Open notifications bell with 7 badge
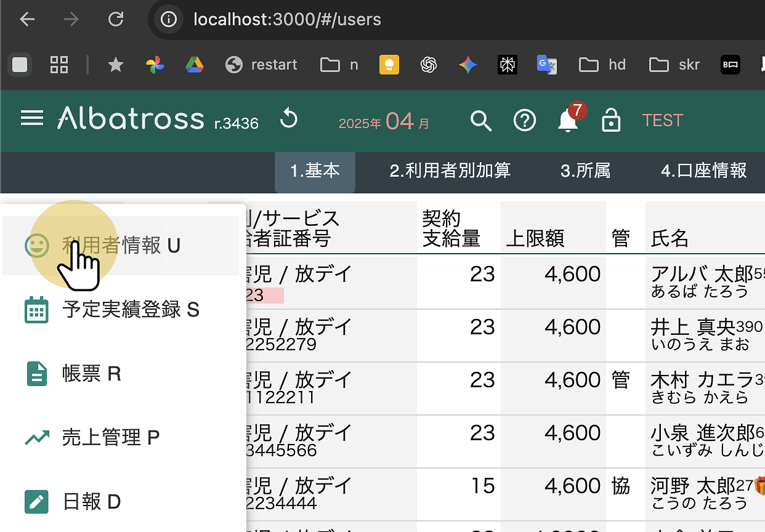 pyautogui.click(x=568, y=121)
